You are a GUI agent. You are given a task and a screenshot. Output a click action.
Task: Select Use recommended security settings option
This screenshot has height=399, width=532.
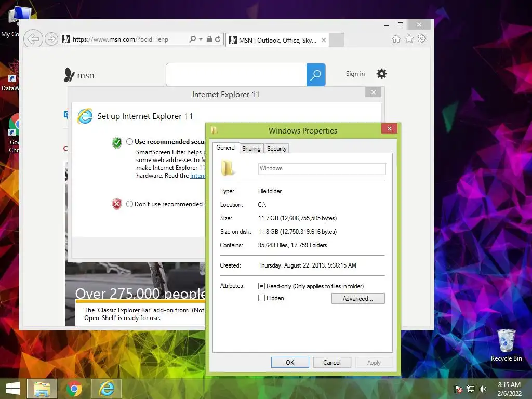click(x=129, y=141)
